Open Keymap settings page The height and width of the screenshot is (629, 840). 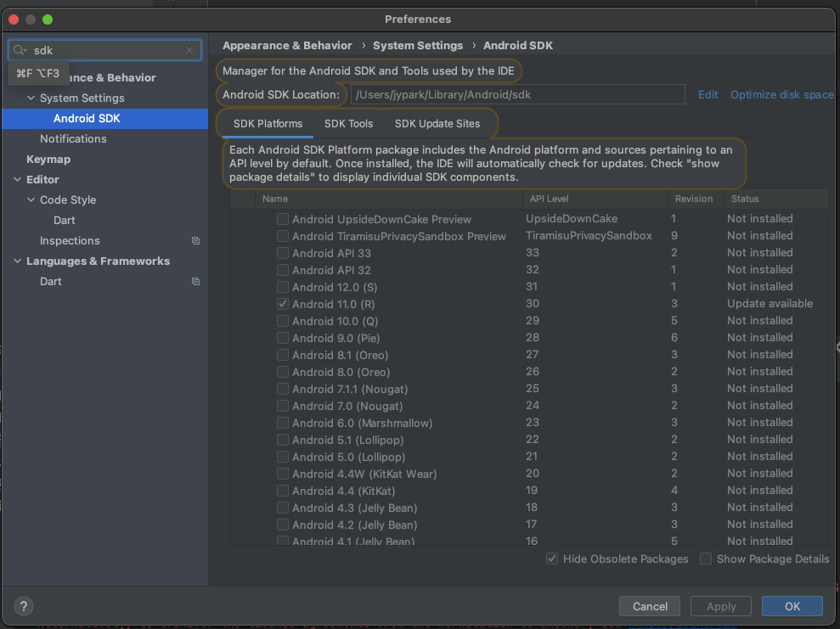pos(48,159)
